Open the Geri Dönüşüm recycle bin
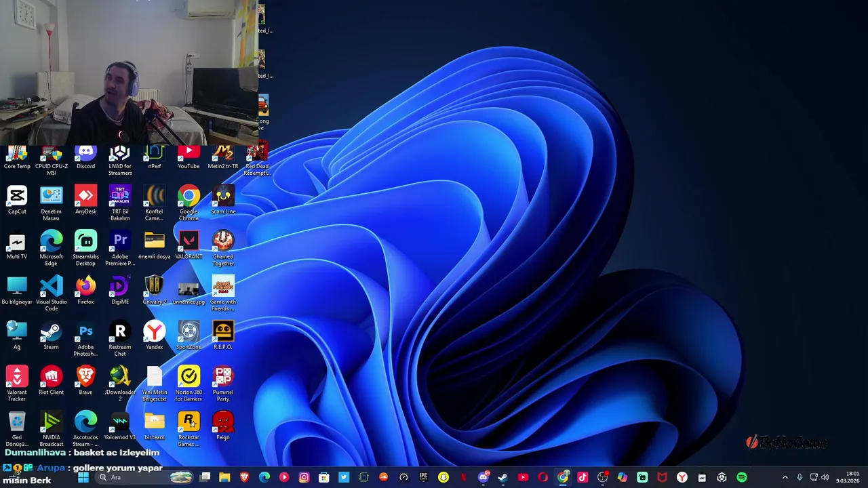This screenshot has height=488, width=868. pos(17,429)
